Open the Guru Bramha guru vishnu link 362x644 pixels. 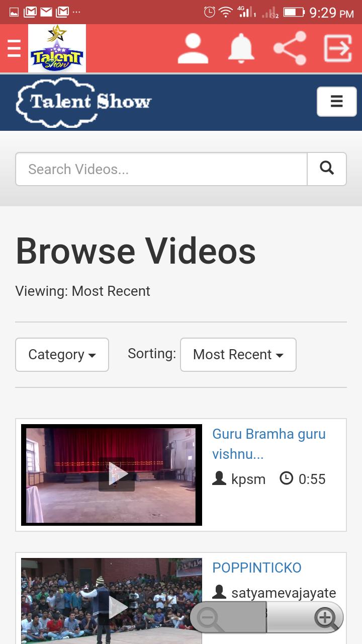[269, 444]
